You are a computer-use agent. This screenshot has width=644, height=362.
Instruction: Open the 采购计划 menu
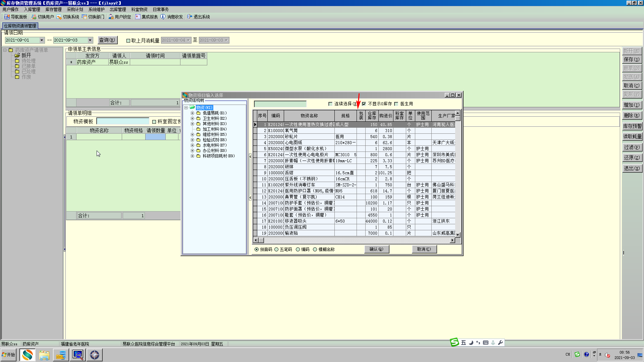click(75, 9)
